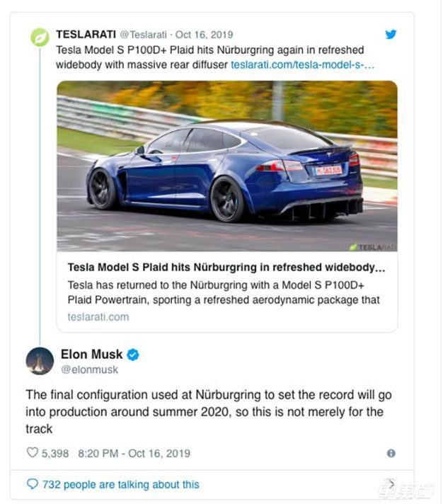Open the blue Tesla Model S photo
Viewport: 443px width, 504px height.
point(226,166)
